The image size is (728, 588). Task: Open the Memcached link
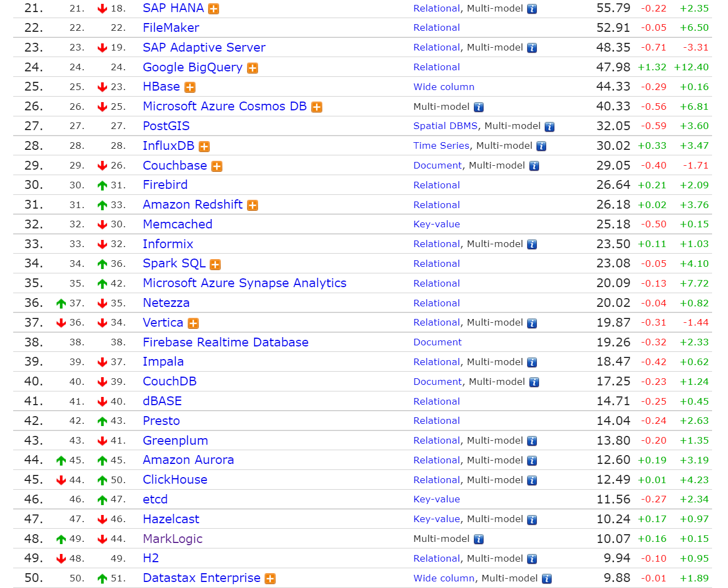[x=177, y=225]
